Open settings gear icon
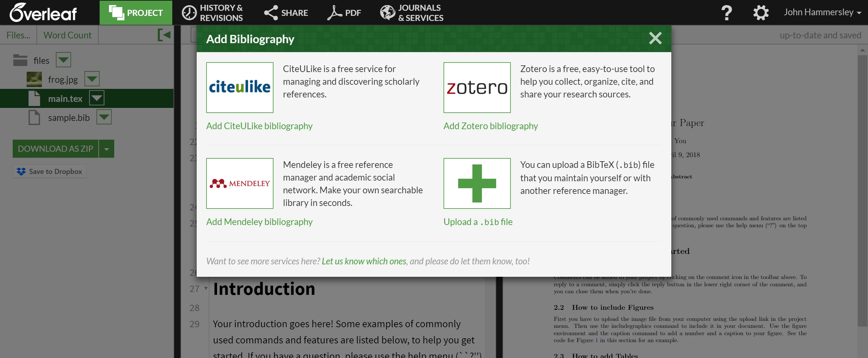The width and height of the screenshot is (868, 358). click(x=760, y=13)
